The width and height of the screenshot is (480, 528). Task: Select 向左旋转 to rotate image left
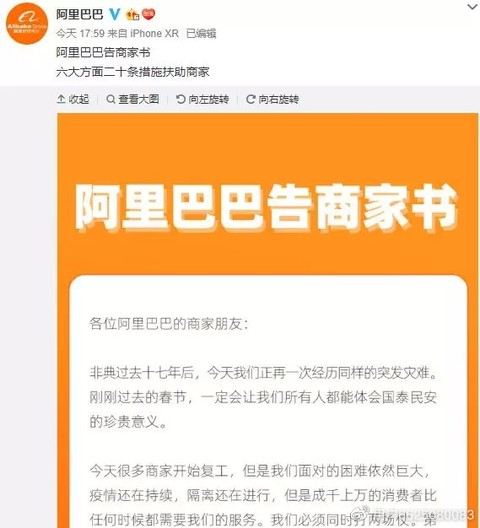pos(209,99)
